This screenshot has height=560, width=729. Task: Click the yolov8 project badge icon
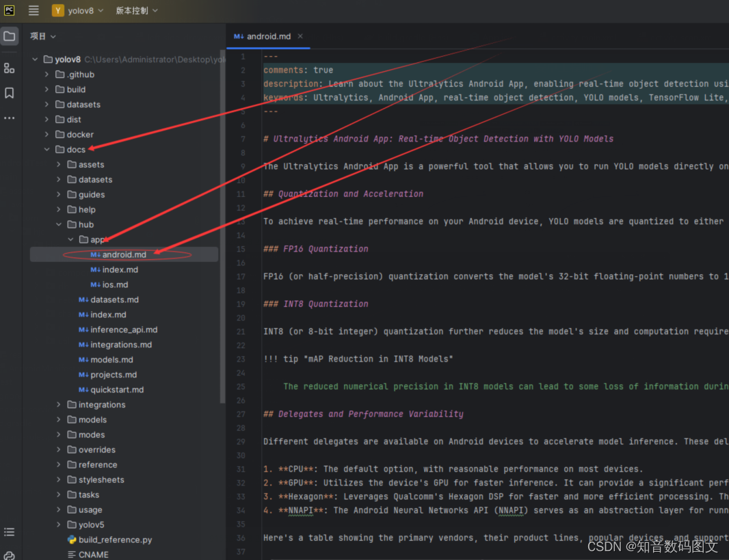coord(58,10)
